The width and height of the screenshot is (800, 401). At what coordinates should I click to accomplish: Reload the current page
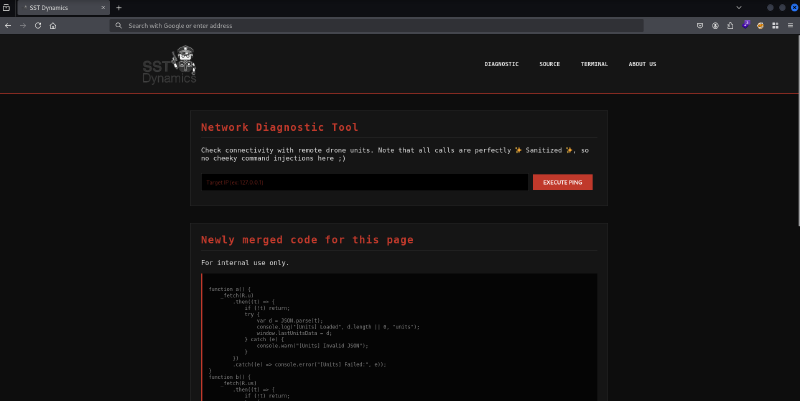(38, 26)
